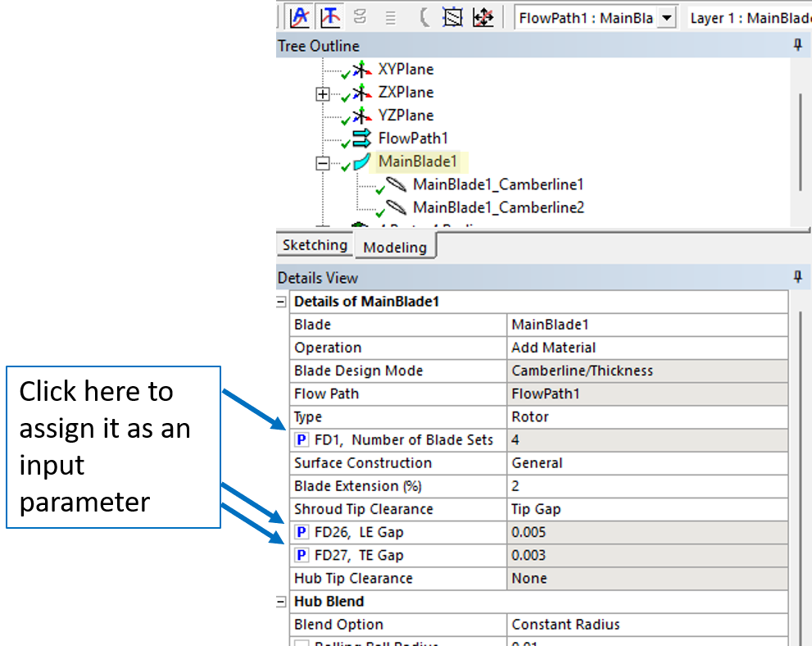
Task: Select MainBlade1_Camberline1 in the tree
Action: point(498,184)
